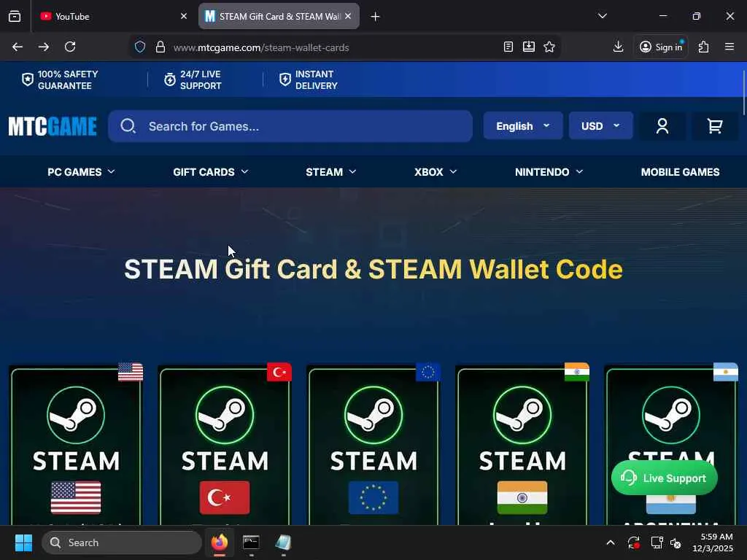This screenshot has height=560, width=747.
Task: Sign in to Firefox account
Action: 661,47
